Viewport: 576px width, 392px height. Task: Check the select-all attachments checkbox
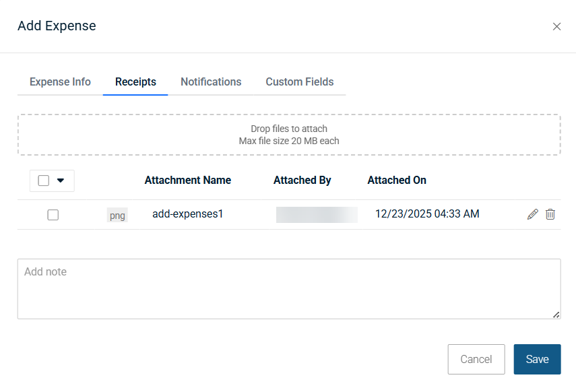pyautogui.click(x=44, y=181)
